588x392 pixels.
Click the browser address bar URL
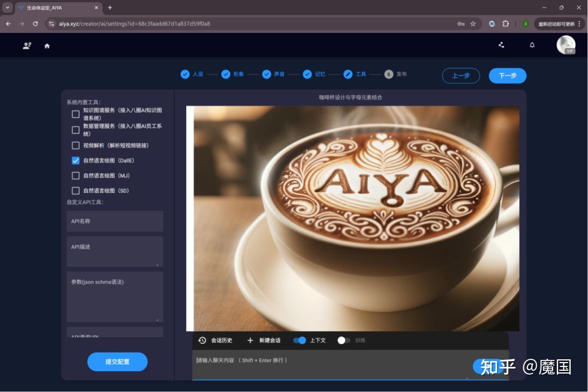(134, 23)
